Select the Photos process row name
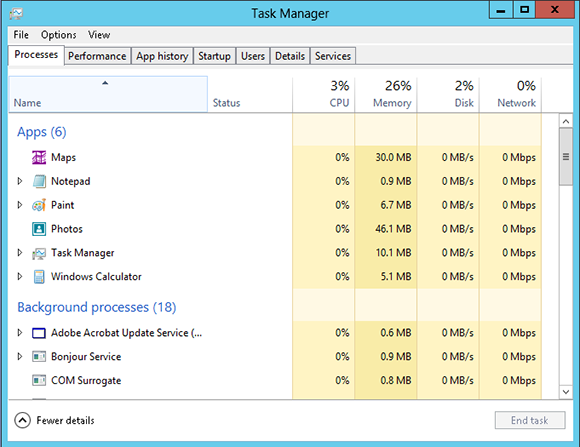Viewport: 580px width, 447px height. click(67, 229)
